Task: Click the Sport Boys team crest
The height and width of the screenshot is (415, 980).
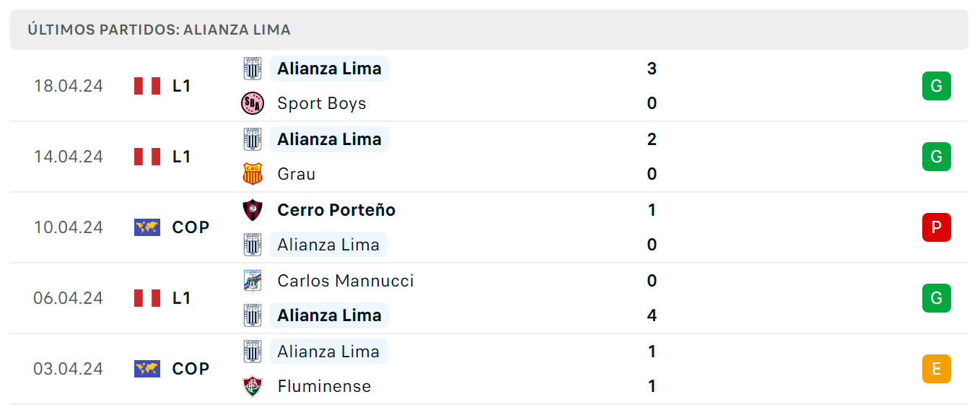Action: 253,103
